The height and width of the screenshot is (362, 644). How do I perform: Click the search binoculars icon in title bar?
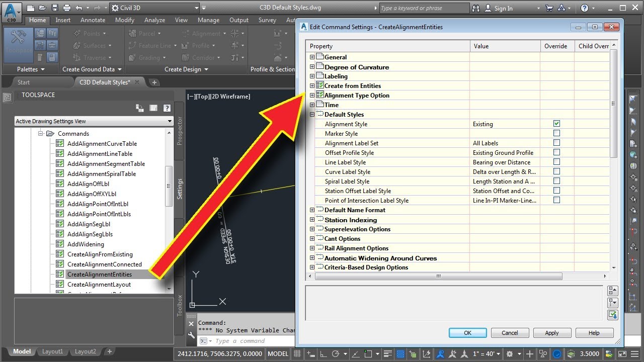pyautogui.click(x=476, y=8)
